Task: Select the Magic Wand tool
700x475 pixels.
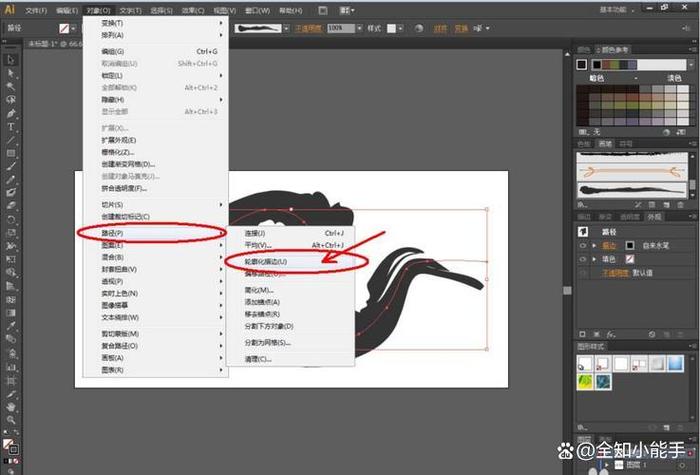Action: (x=11, y=86)
